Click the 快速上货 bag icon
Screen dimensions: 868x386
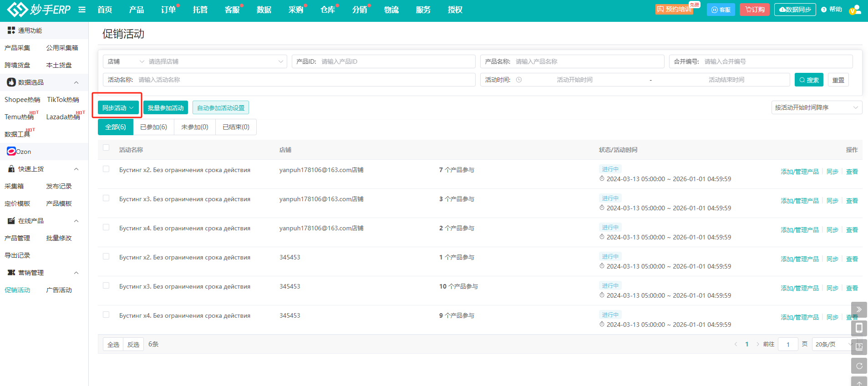tap(11, 169)
